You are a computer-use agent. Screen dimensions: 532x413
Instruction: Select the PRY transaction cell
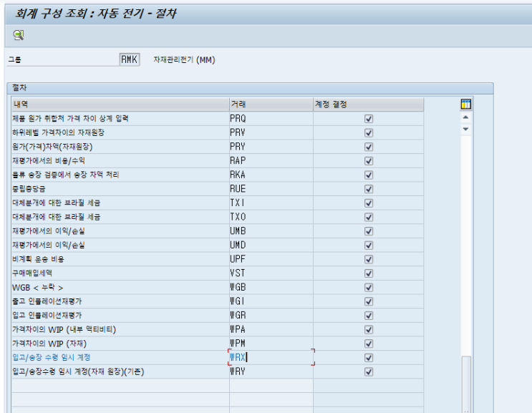coord(271,147)
